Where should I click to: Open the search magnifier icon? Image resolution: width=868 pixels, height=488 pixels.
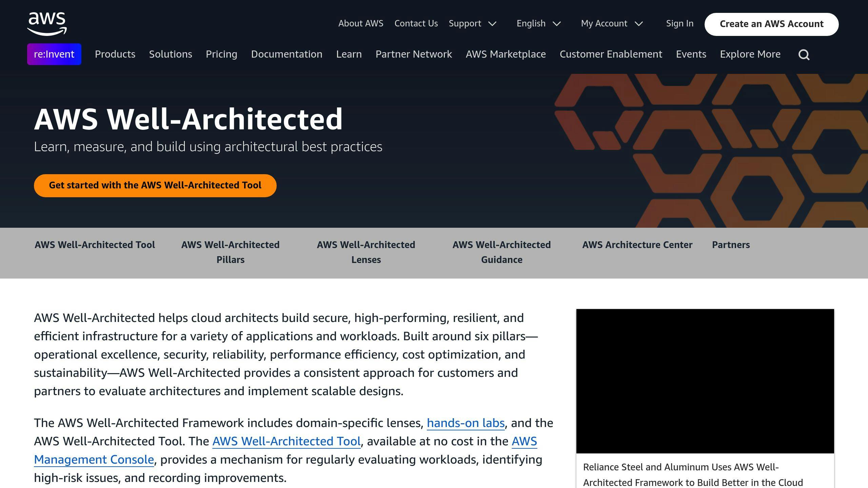(804, 55)
